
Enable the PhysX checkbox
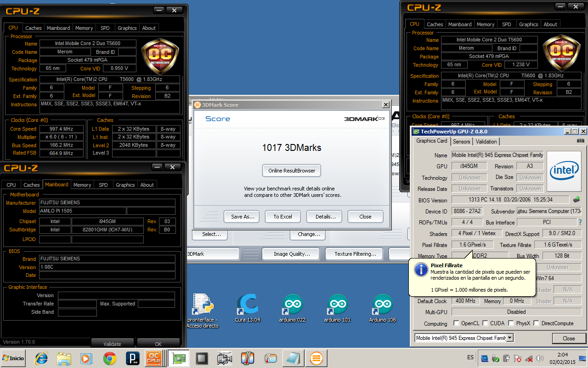coord(511,323)
